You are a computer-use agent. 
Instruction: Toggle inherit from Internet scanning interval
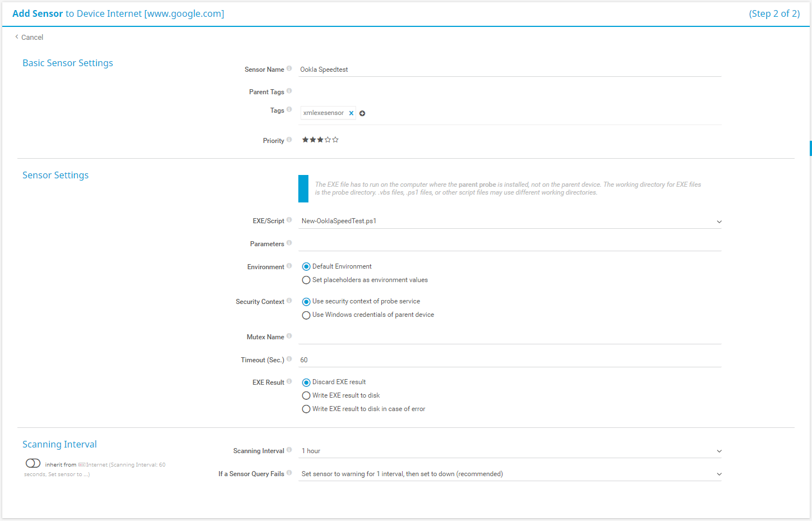tap(33, 463)
